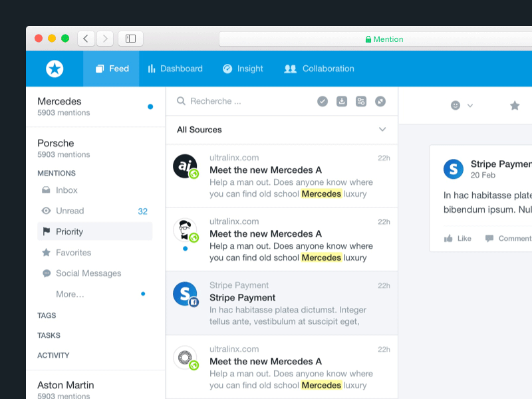Image resolution: width=532 pixels, height=399 pixels.
Task: Open the filter settings icon in the search bar
Action: (x=360, y=101)
